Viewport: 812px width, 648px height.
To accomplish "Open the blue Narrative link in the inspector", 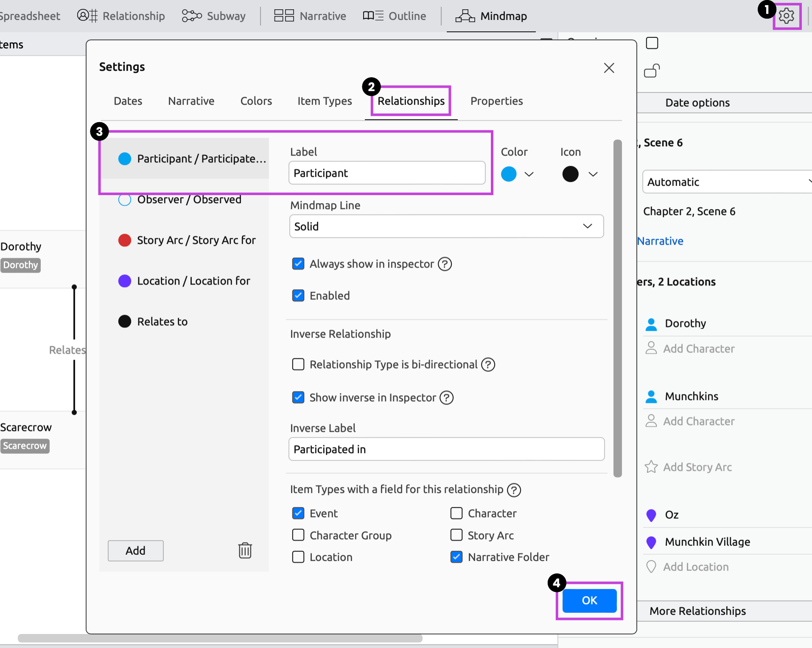I will click(661, 241).
